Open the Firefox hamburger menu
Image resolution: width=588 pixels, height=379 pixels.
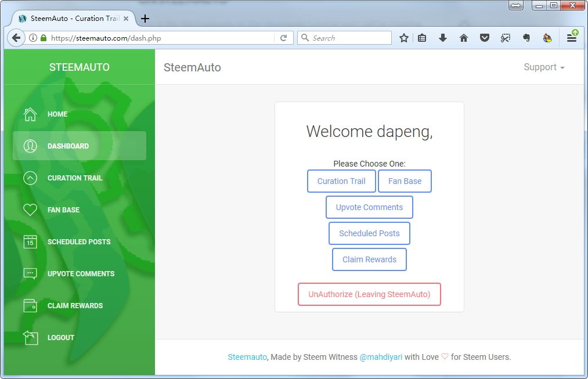click(x=572, y=38)
